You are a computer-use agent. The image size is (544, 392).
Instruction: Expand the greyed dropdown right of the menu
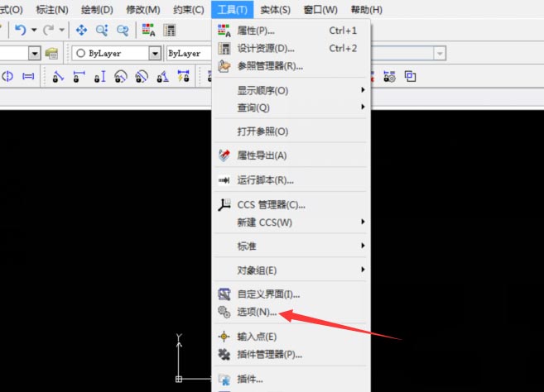pyautogui.click(x=440, y=54)
